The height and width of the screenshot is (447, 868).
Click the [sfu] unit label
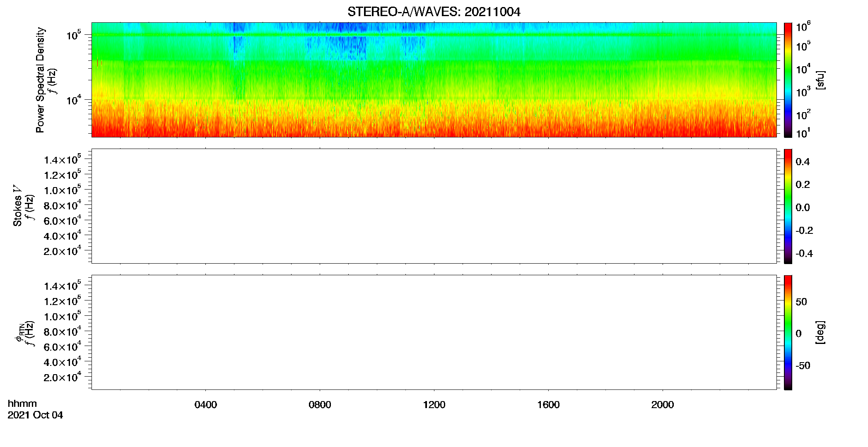click(x=820, y=80)
